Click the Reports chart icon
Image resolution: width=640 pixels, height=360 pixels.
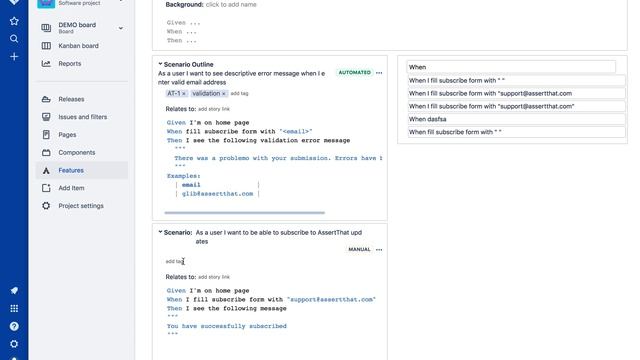[x=46, y=64]
